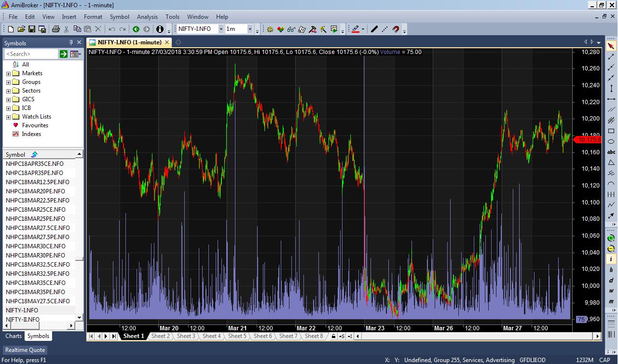618x364 pixels.
Task: Toggle the red magnet snap tool
Action: click(x=396, y=29)
